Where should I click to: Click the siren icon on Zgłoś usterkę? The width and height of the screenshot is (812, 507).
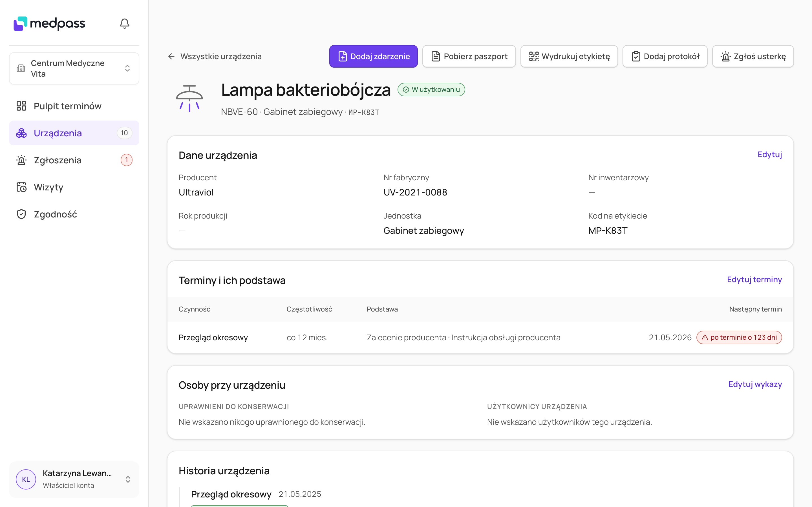coord(725,56)
